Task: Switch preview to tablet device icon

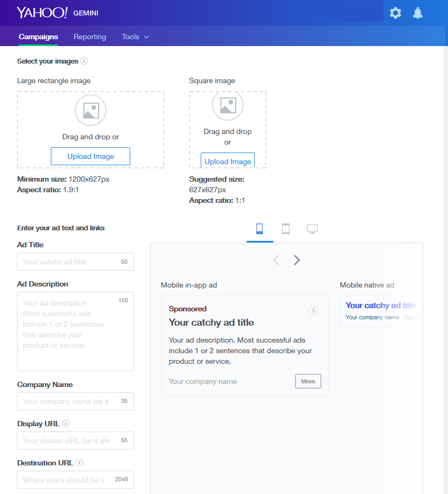Action: point(286,229)
